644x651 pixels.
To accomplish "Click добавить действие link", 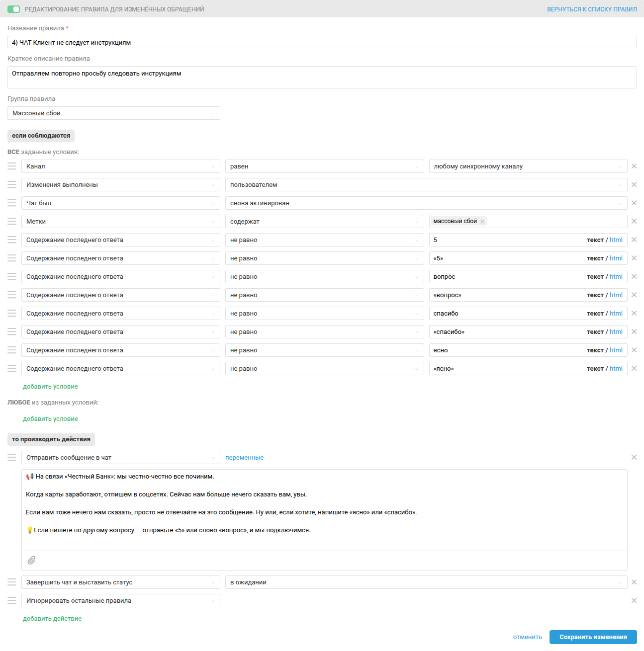I will [x=52, y=619].
